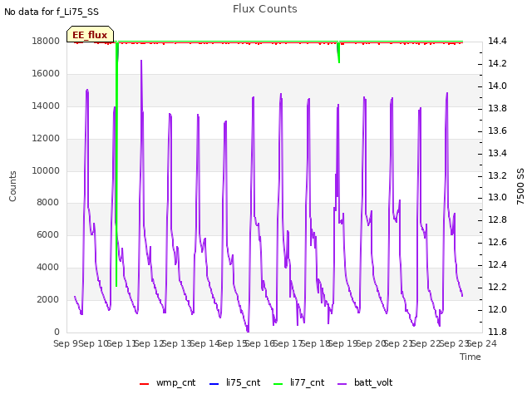
Task: Click the 11.8 right-axis tick label
Action: 497,332
